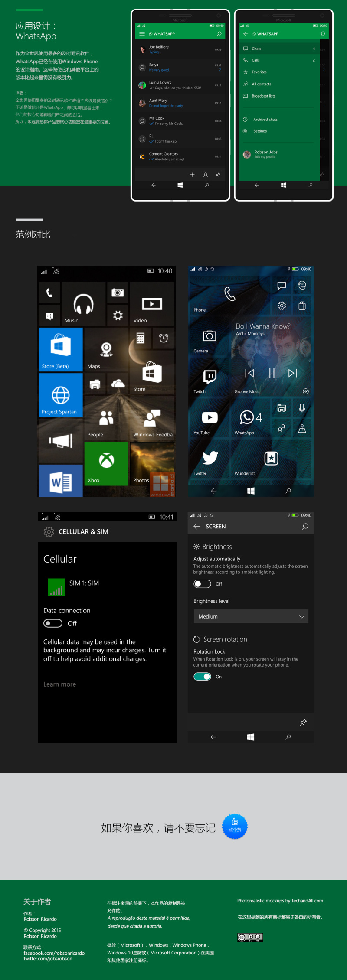Click the back arrow in SCREEN header

196,526
